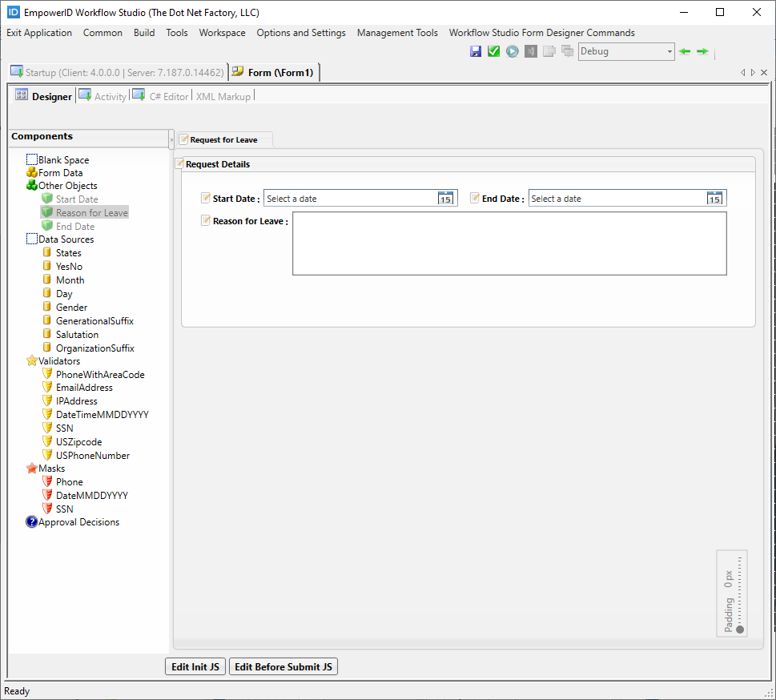Switch to the C# Editor tab

168,96
